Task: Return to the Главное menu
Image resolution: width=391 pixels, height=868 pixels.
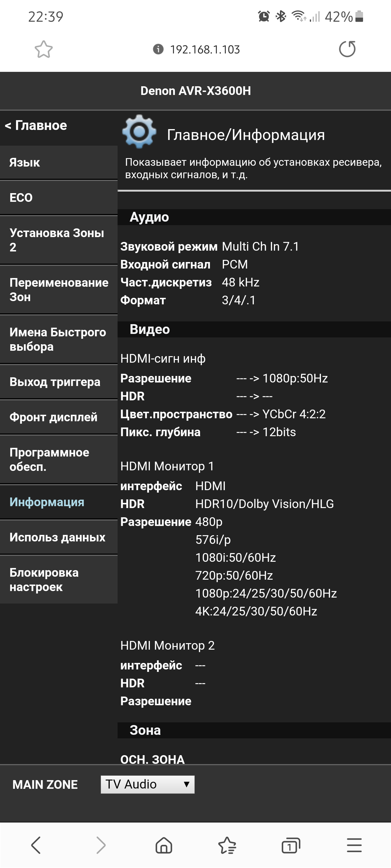Action: [x=36, y=126]
